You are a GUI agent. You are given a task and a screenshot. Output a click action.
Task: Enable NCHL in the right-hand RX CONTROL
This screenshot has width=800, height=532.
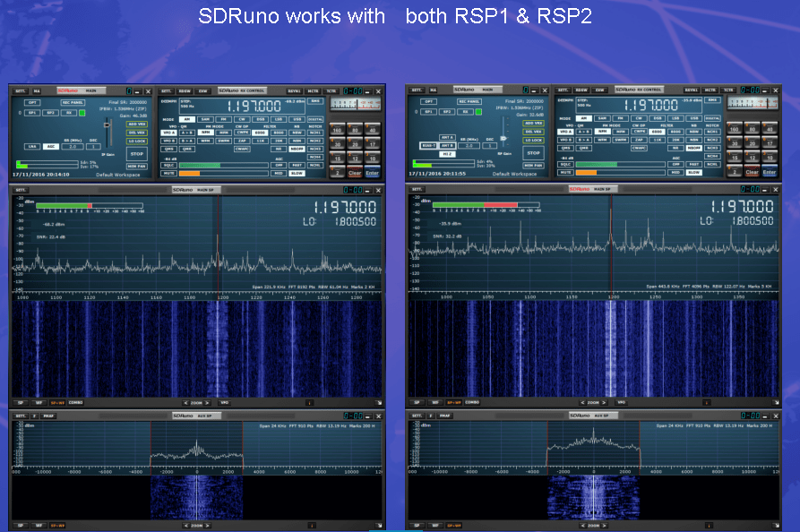(712, 164)
